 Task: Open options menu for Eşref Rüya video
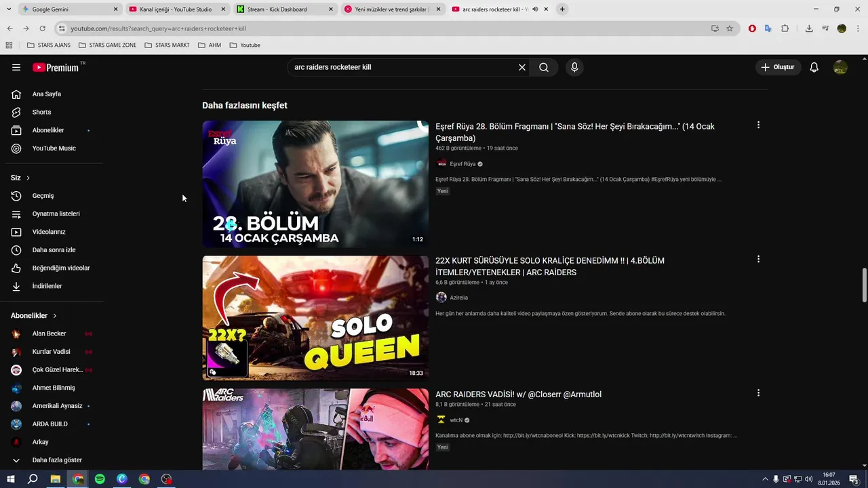point(758,125)
